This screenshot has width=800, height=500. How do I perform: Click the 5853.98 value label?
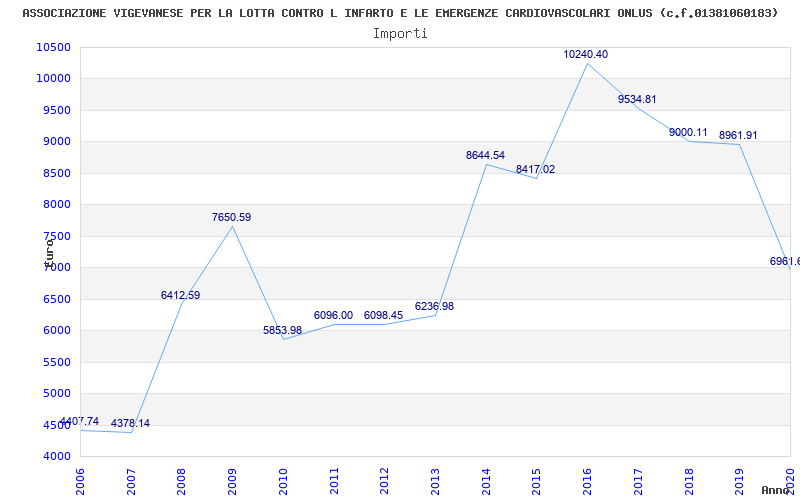point(283,330)
